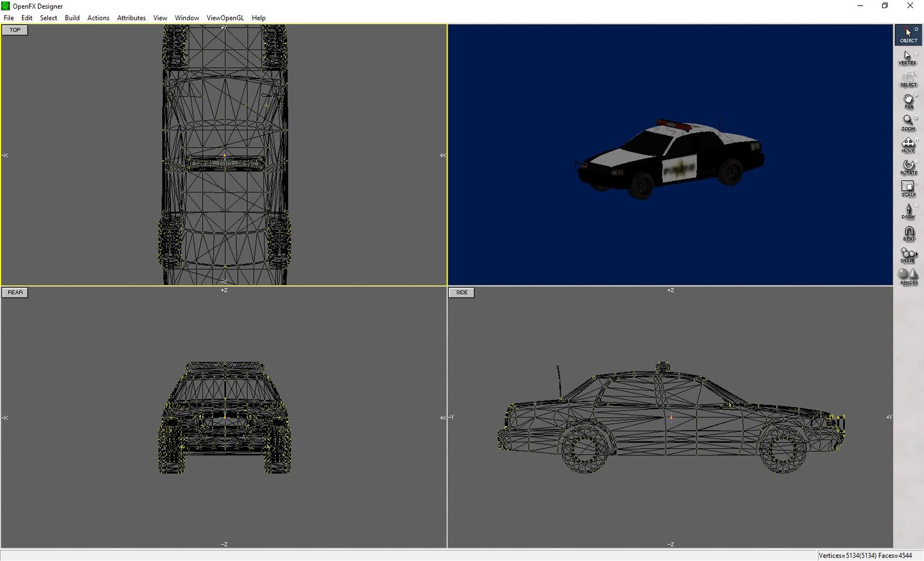This screenshot has height=561, width=924.
Task: Click the REAR viewport label button
Action: pos(15,292)
